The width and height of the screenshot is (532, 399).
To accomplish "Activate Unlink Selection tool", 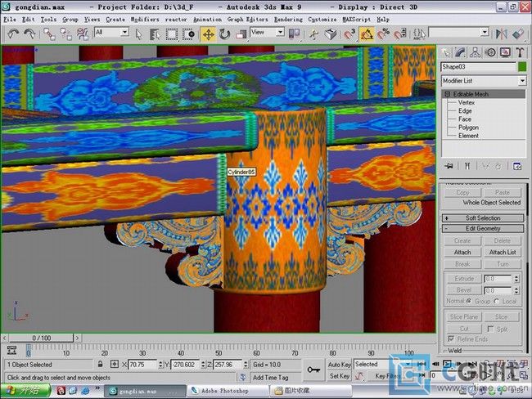I will coord(65,34).
